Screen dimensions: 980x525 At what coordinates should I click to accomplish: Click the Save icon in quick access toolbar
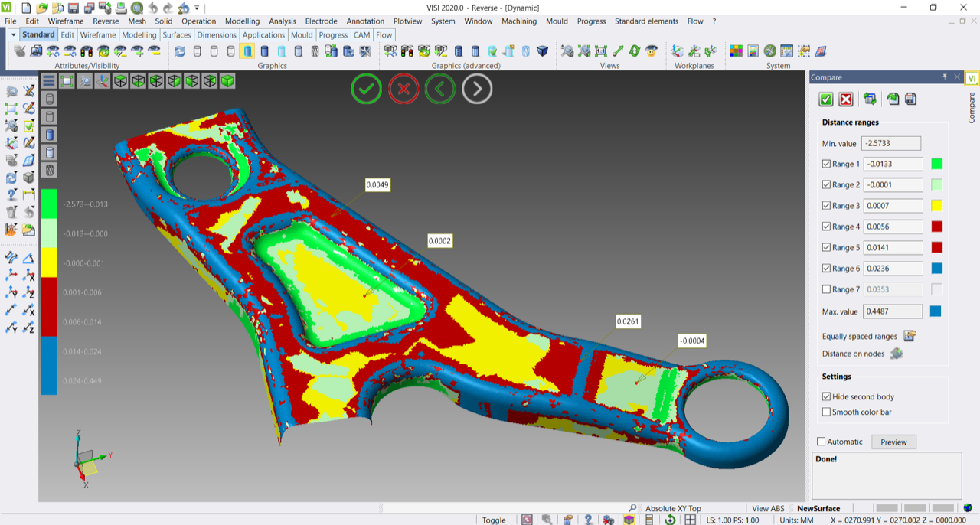73,8
